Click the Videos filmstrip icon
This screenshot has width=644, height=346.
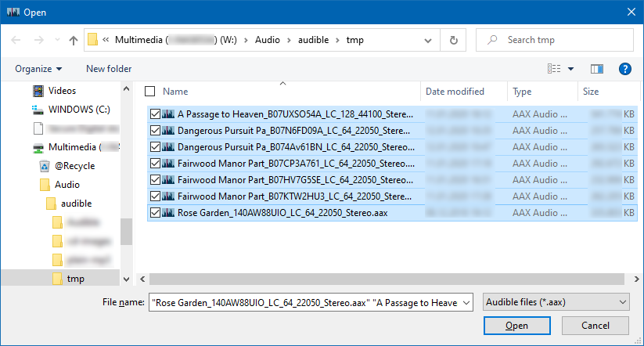[38, 91]
